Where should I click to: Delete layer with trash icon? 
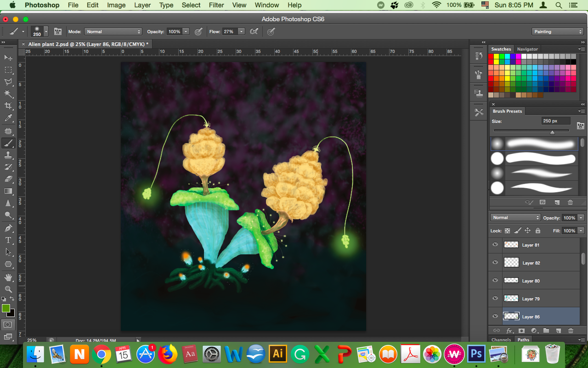(x=571, y=331)
